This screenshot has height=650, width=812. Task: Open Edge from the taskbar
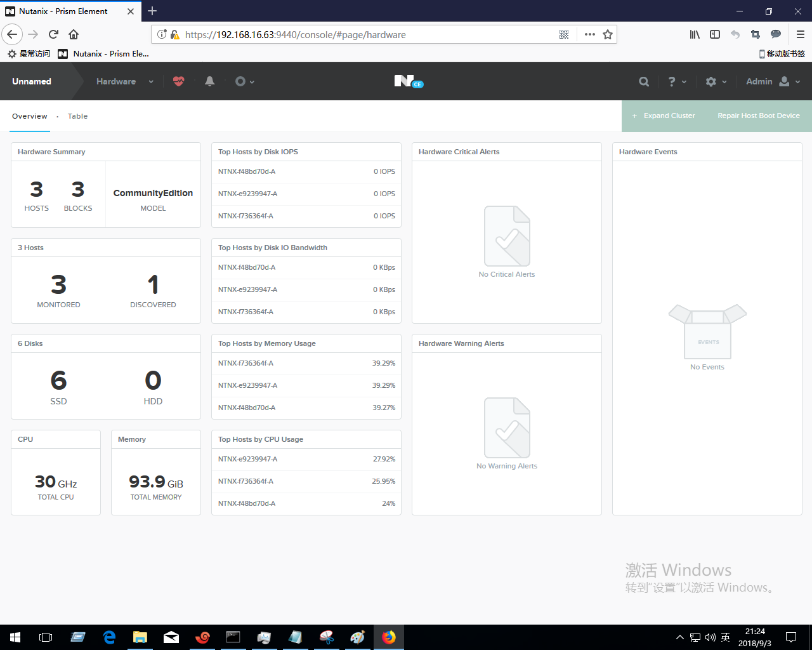click(109, 637)
